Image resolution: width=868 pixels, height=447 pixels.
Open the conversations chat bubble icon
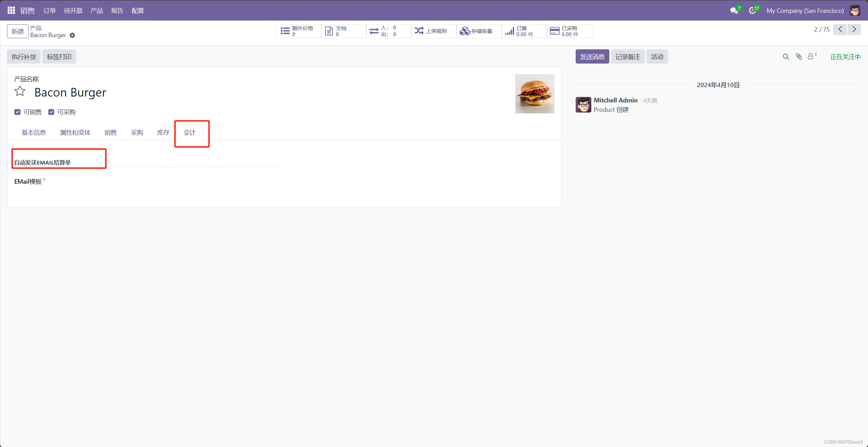734,11
